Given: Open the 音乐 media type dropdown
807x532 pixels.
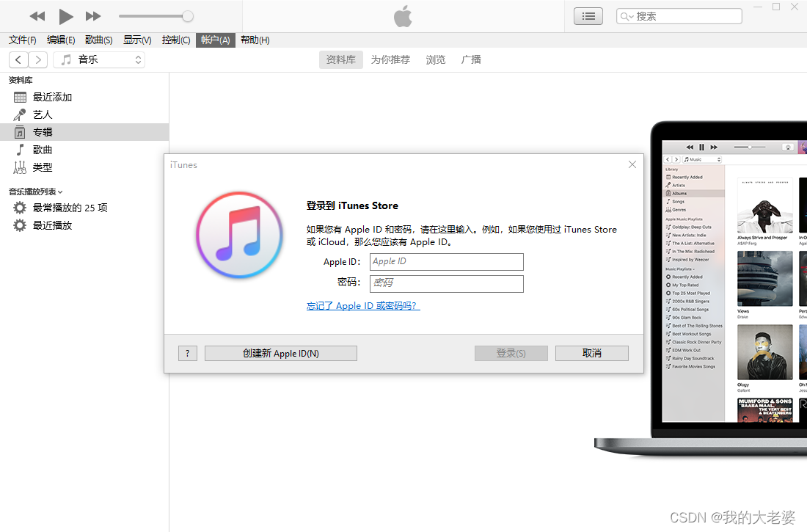Looking at the screenshot, I should pos(99,59).
